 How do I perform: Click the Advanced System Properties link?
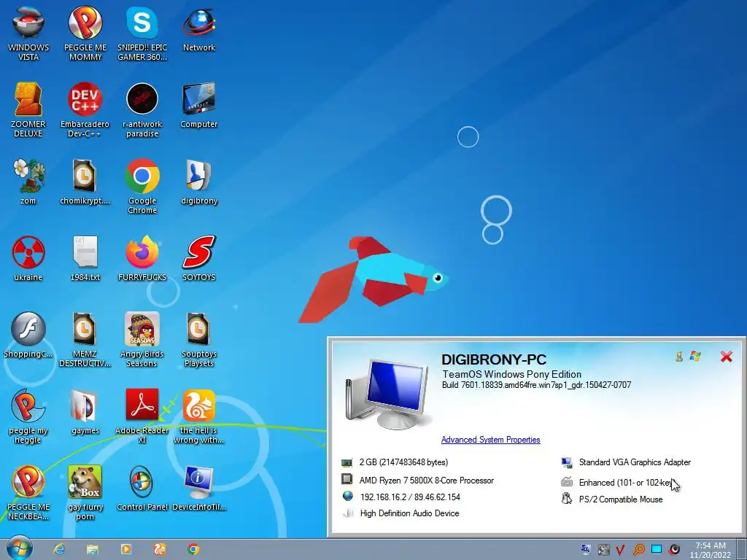click(490, 440)
